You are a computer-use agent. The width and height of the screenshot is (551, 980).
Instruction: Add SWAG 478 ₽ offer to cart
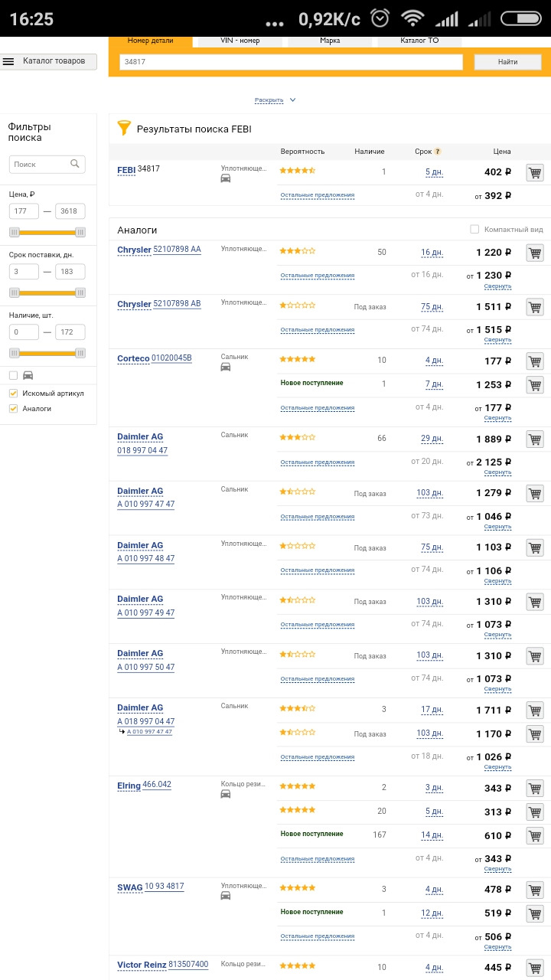coord(535,890)
